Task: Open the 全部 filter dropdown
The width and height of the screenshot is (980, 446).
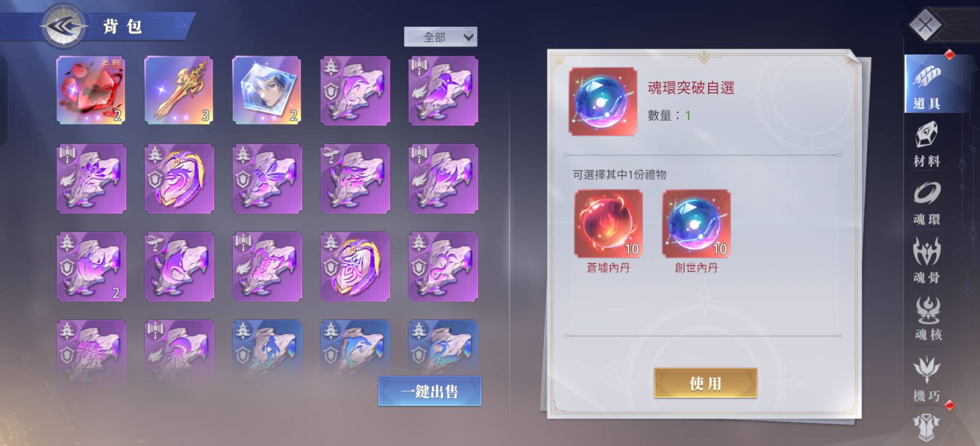Action: 440,37
